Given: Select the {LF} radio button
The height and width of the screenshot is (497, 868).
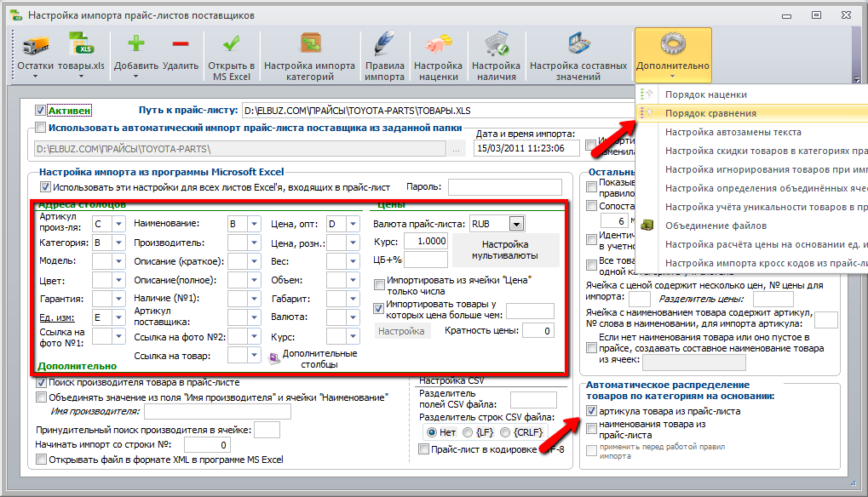Looking at the screenshot, I should 468,431.
